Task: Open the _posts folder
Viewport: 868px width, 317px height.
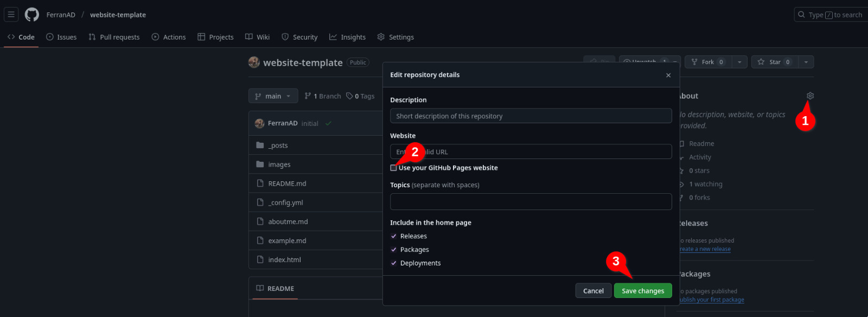Action: pos(278,145)
